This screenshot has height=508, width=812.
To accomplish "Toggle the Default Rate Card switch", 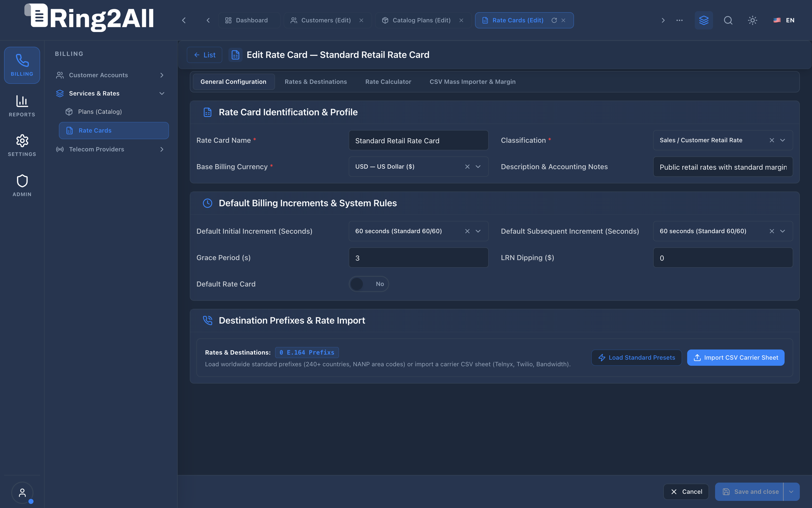I will pos(369,284).
